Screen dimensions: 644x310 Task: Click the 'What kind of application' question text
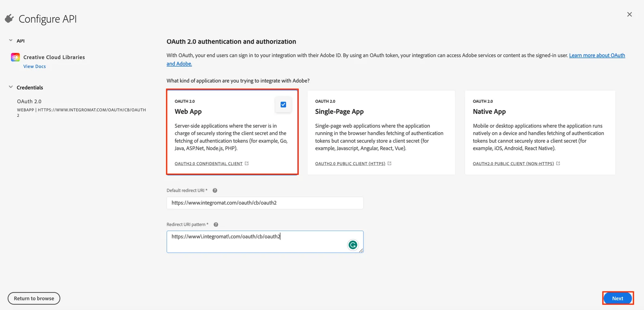pyautogui.click(x=238, y=81)
